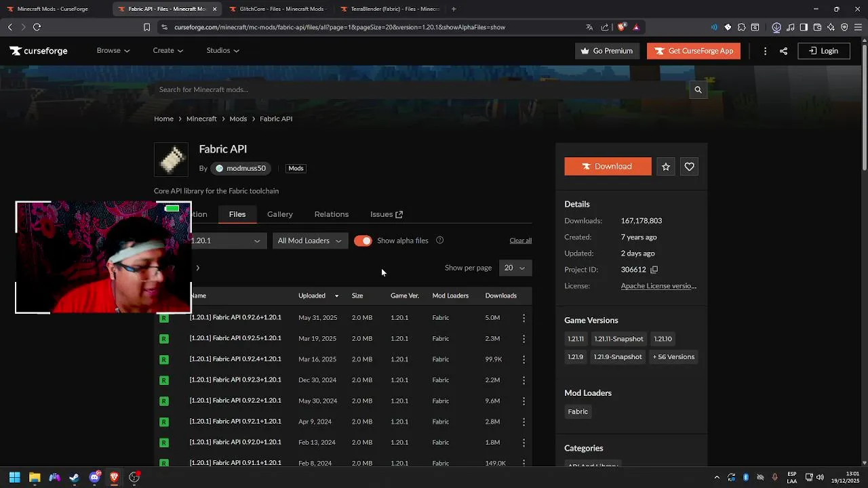Image resolution: width=868 pixels, height=488 pixels.
Task: Open the [1.20.1] Fabric API 0.92.6+1.20.1 file
Action: coord(235,318)
